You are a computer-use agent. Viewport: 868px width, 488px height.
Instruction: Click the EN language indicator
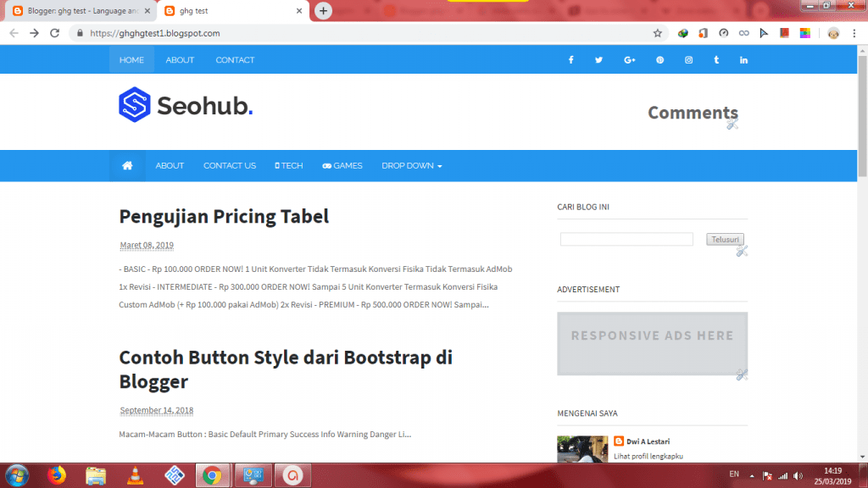(734, 474)
